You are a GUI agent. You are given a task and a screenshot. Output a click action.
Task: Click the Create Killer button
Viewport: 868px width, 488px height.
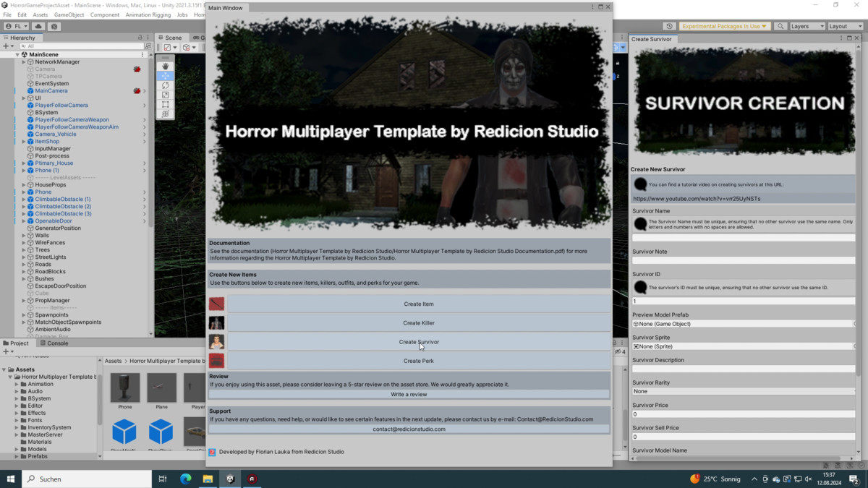pyautogui.click(x=419, y=323)
